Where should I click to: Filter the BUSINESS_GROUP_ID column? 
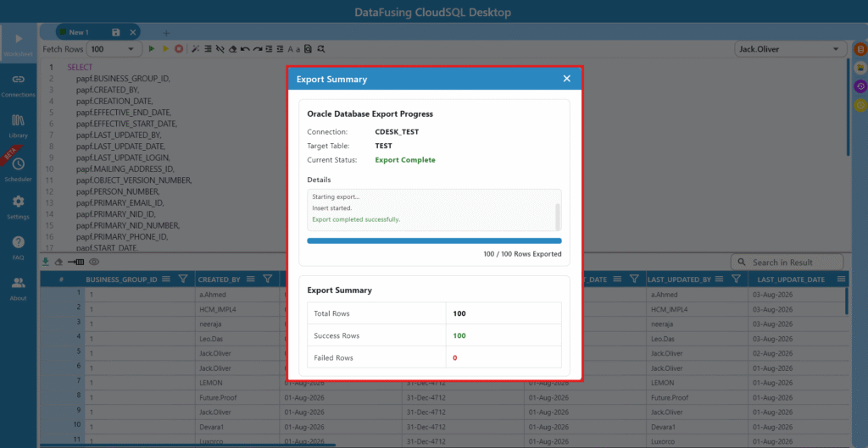pos(183,279)
